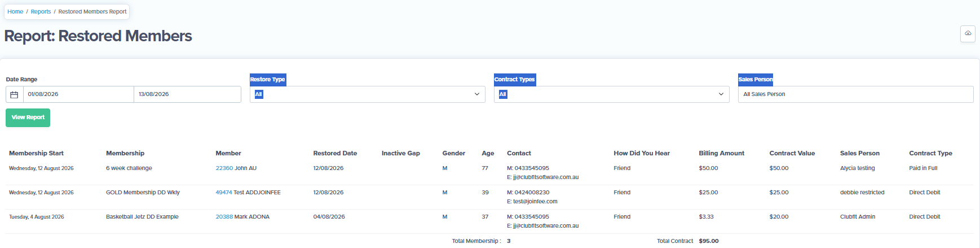Image resolution: width=980 pixels, height=248 pixels.
Task: Click the Billing Amount column header
Action: [x=721, y=153]
